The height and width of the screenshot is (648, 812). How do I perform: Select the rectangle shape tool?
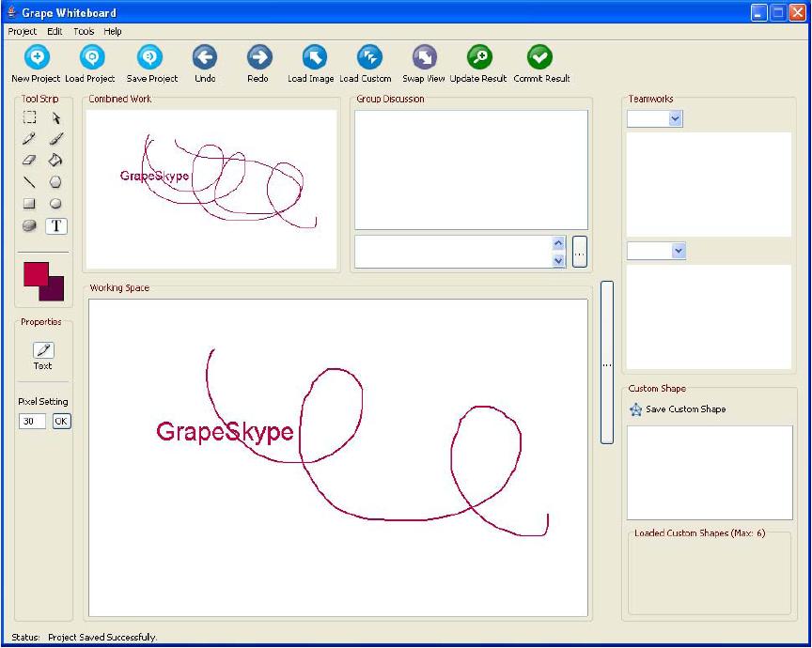[29, 204]
